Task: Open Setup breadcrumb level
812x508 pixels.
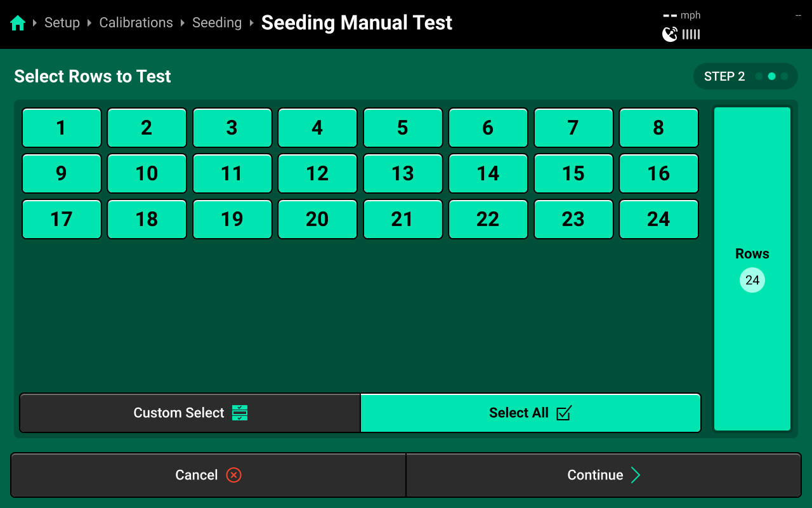Action: point(62,23)
